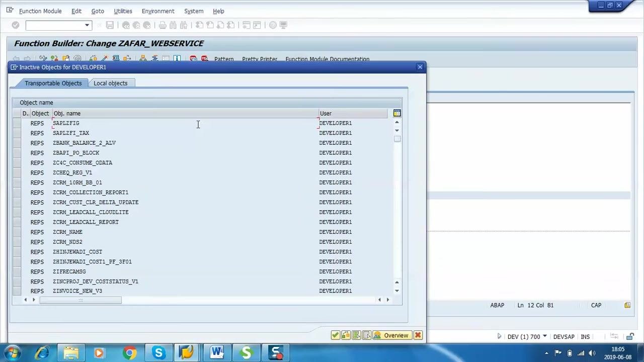Select the row marker for SAPLZFIG
The height and width of the screenshot is (362, 644).
[x=17, y=123]
